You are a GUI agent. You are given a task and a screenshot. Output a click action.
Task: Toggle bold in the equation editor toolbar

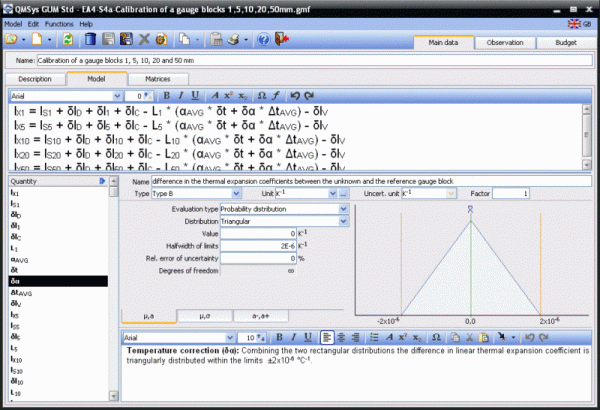click(x=167, y=96)
